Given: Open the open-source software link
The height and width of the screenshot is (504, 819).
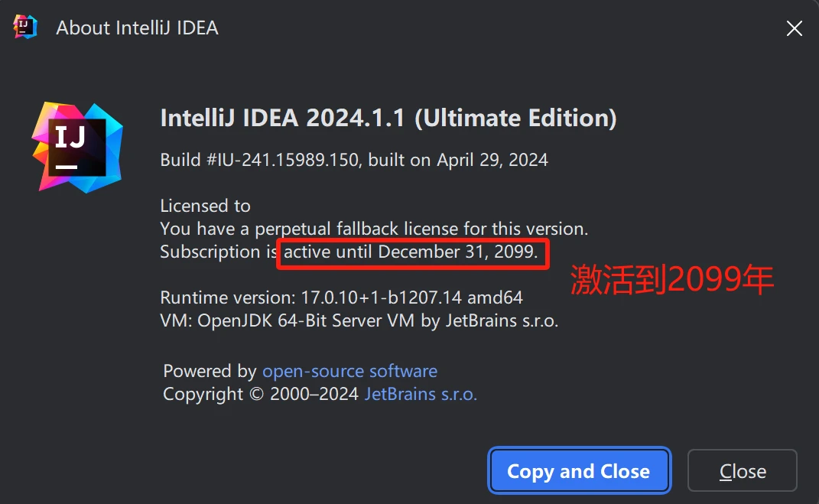Looking at the screenshot, I should pyautogui.click(x=349, y=372).
